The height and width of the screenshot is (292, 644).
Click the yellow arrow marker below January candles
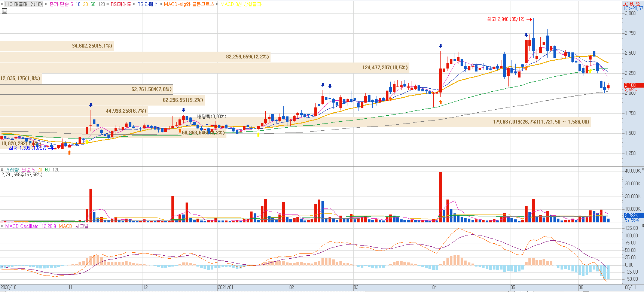(258, 135)
